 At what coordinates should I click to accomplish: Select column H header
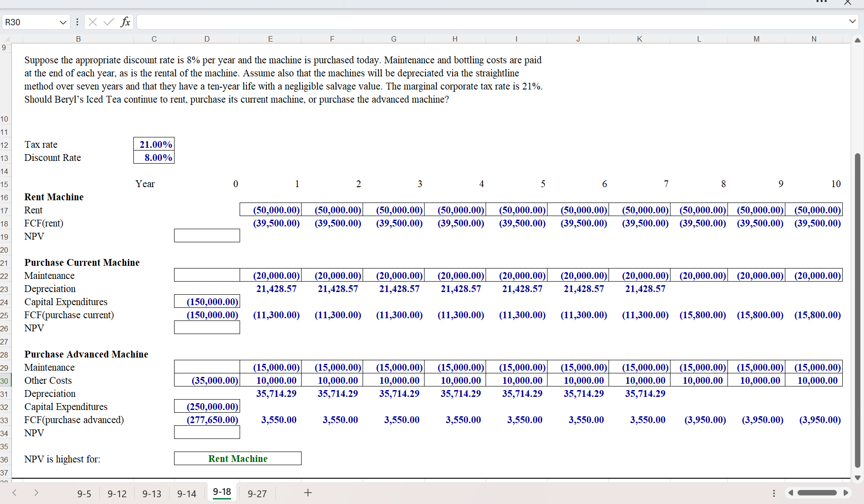point(455,39)
